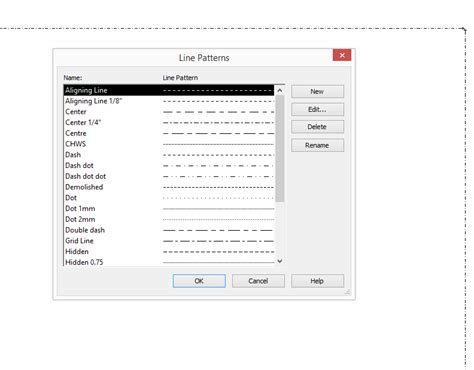Select the Dot pattern row
The height and width of the screenshot is (370, 474).
[x=169, y=198]
